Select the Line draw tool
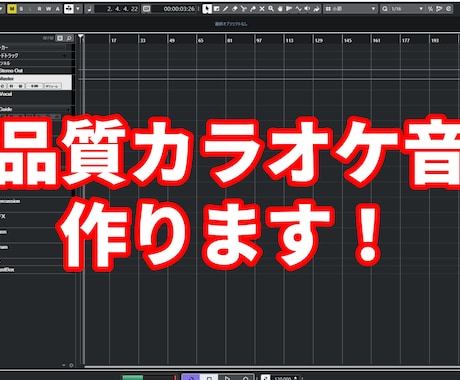Viewport: 460px width, 380px height. pos(298,9)
